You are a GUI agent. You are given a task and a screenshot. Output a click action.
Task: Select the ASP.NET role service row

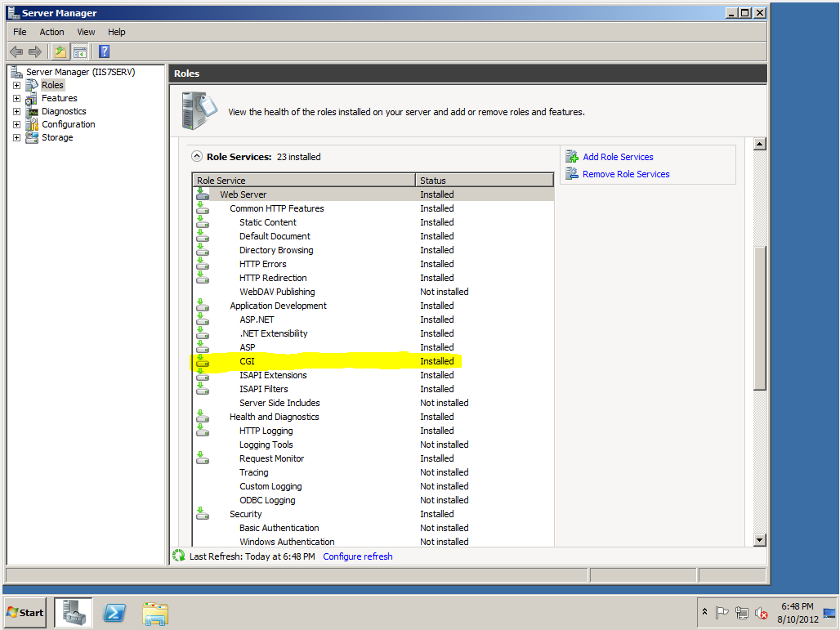coord(373,319)
